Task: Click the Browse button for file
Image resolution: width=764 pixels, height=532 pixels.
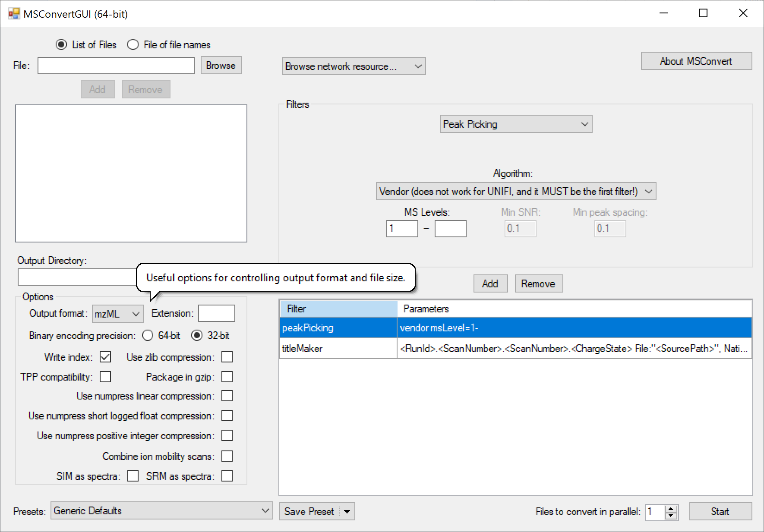Action: [x=221, y=65]
